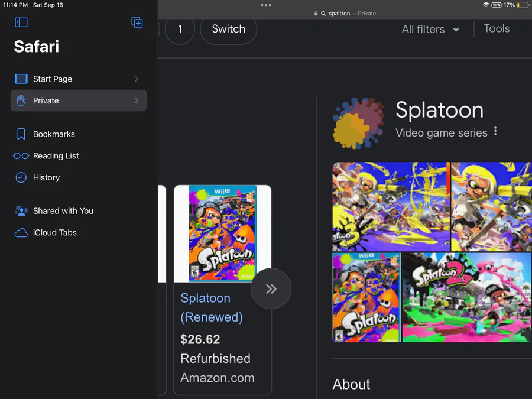This screenshot has width=532, height=399.
Task: Click the lock icon in address bar
Action: pyautogui.click(x=316, y=14)
